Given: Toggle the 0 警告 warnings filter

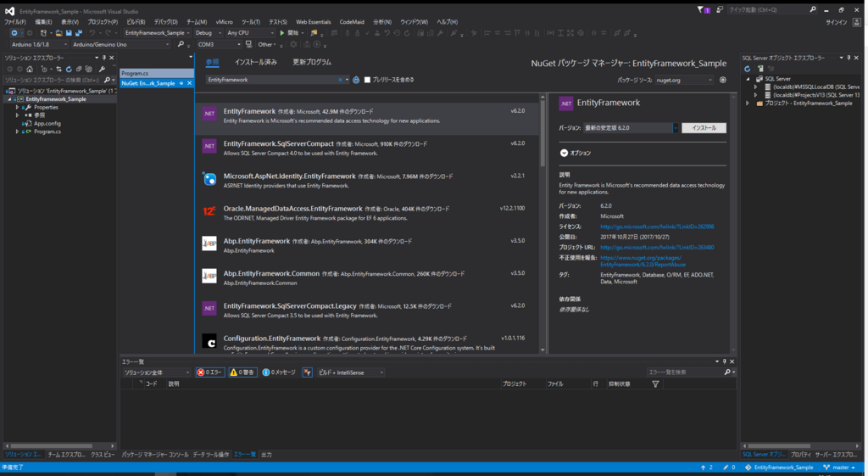Looking at the screenshot, I should pyautogui.click(x=242, y=372).
